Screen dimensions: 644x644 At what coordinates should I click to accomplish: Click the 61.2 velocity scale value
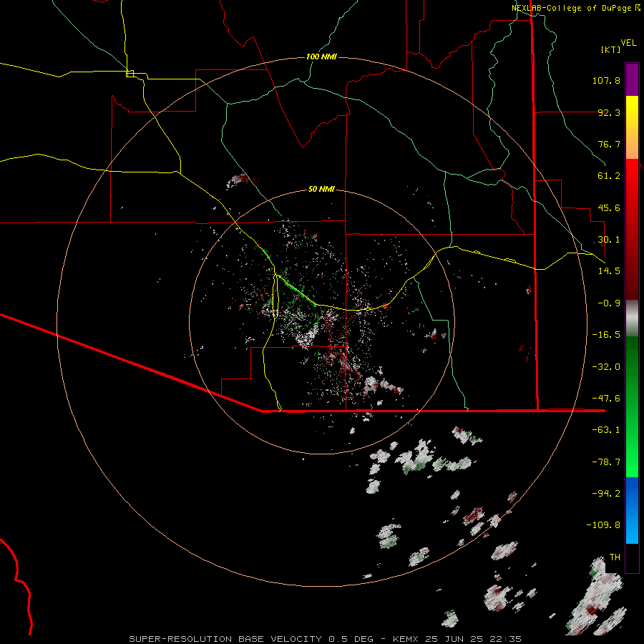(609, 176)
